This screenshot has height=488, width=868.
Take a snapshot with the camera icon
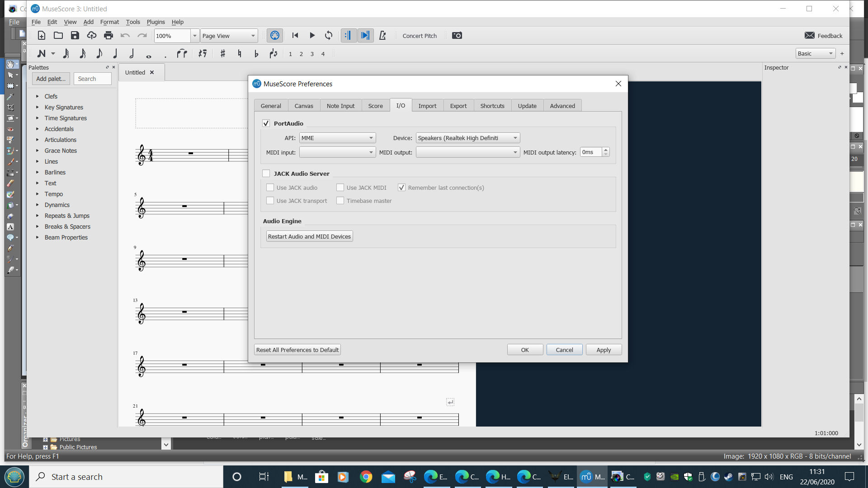click(x=457, y=36)
